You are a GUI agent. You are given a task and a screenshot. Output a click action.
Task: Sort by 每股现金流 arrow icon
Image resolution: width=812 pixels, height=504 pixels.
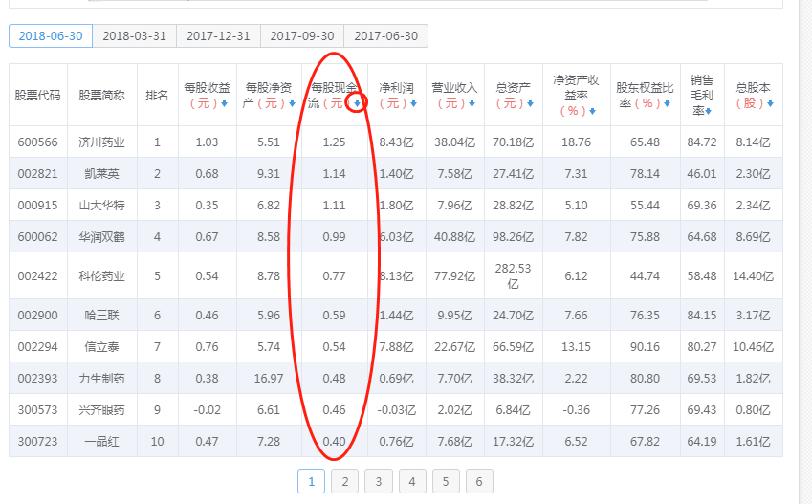coord(358,103)
